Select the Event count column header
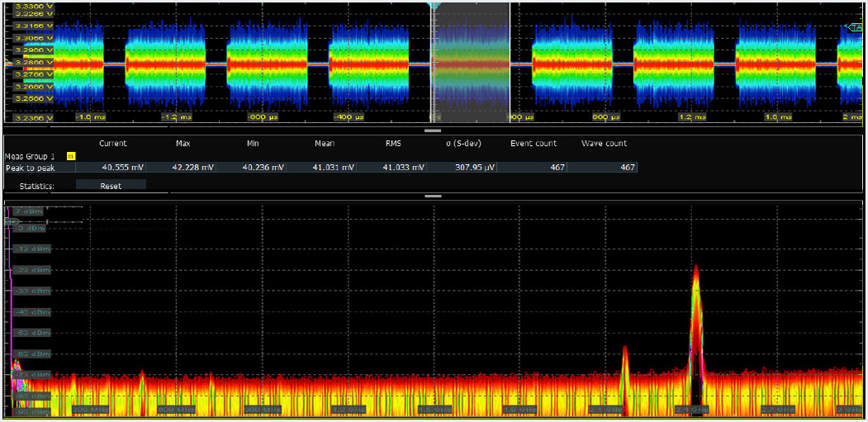Viewport: 868px width, 422px height. coord(533,144)
